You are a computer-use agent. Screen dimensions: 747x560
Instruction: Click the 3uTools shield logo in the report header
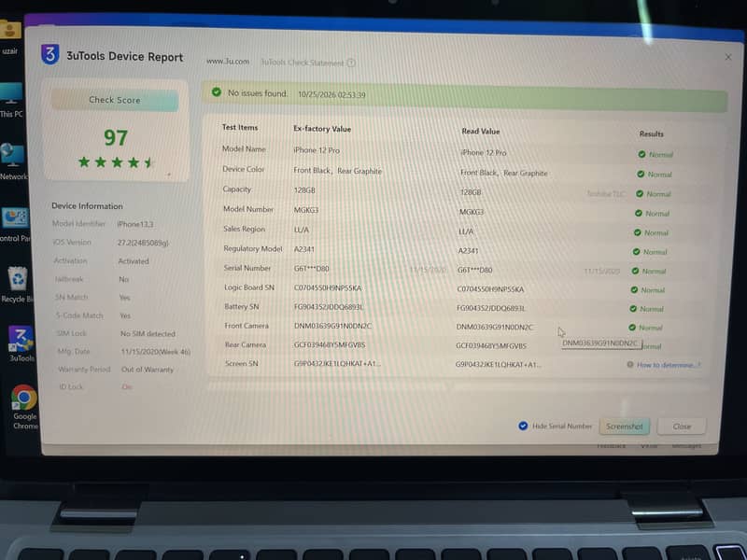(50, 54)
